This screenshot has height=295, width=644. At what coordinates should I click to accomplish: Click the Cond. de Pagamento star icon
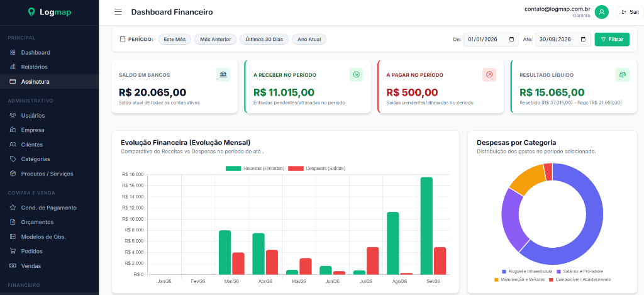coord(13,208)
